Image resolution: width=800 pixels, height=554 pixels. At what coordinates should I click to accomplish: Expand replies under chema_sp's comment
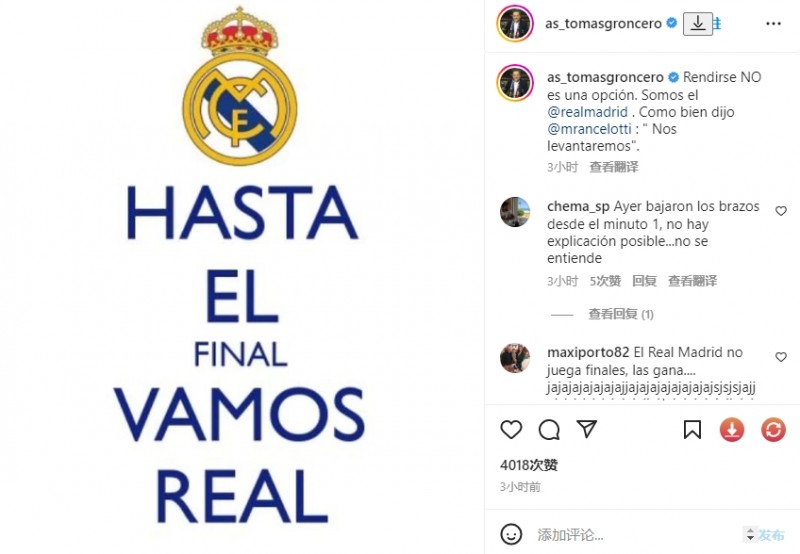pyautogui.click(x=620, y=314)
